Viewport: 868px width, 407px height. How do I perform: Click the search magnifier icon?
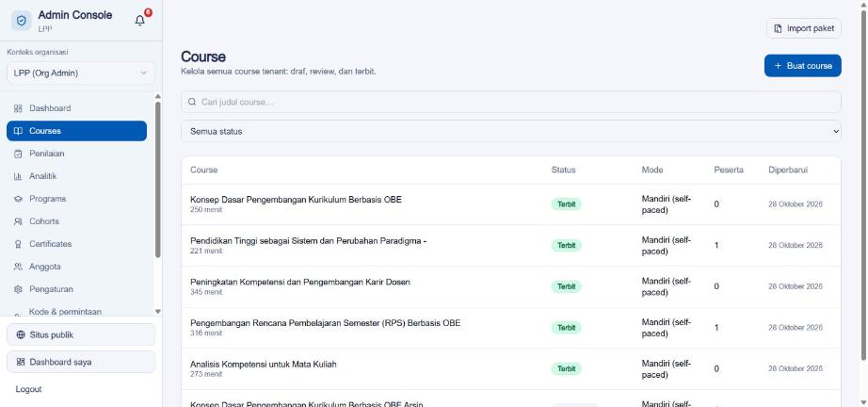[192, 102]
